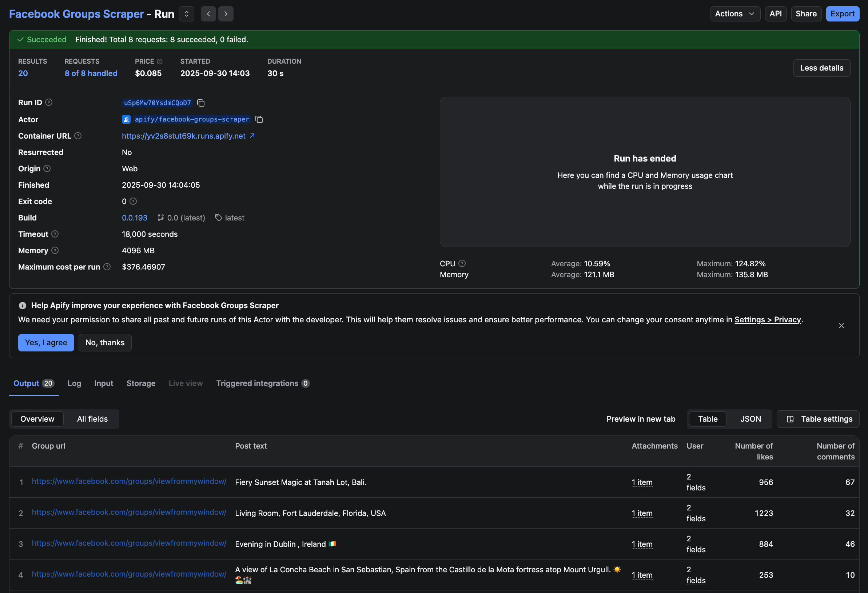Switch to the Log tab
868x593 pixels.
[74, 383]
